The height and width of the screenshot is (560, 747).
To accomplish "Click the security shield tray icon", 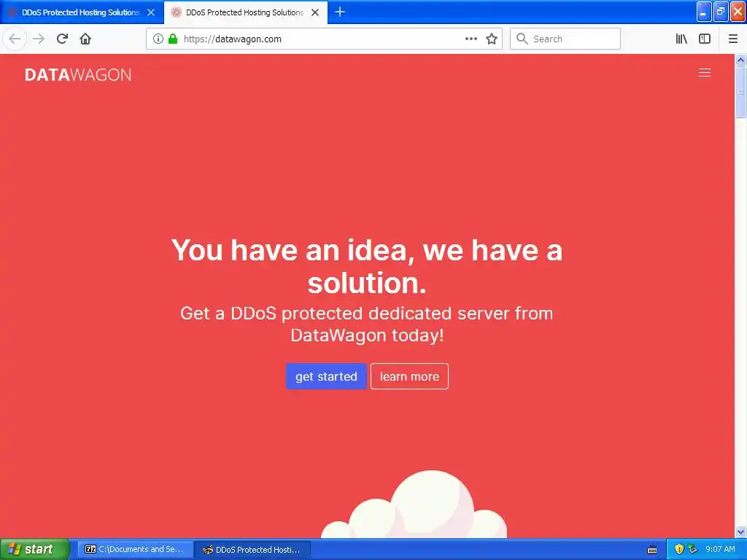I will click(x=679, y=549).
